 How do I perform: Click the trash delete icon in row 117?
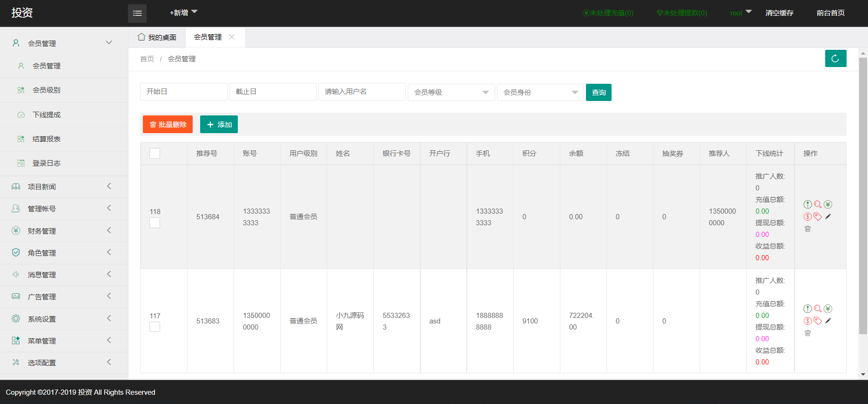807,333
